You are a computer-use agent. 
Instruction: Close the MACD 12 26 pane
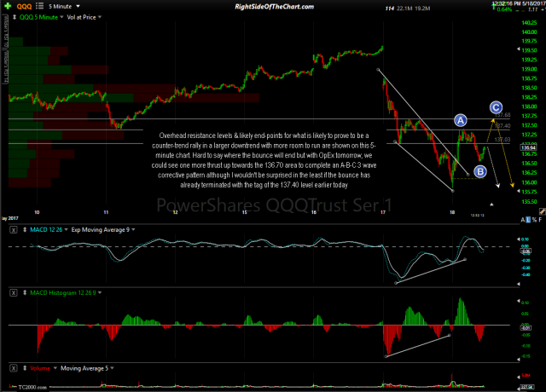14,229
